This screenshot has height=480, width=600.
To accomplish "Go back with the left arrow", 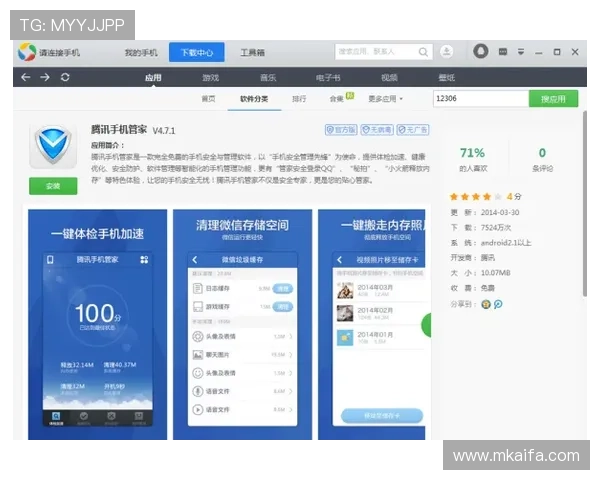I will (26, 77).
